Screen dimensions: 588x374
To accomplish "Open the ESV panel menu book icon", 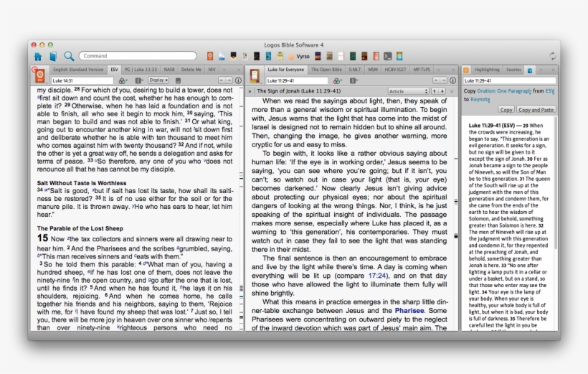I will [x=39, y=75].
